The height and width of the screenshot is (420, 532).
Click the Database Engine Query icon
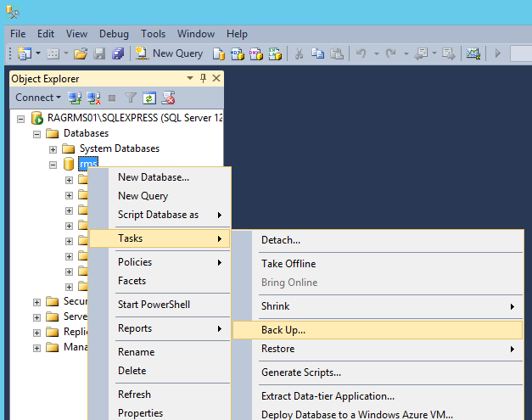pyautogui.click(x=219, y=53)
